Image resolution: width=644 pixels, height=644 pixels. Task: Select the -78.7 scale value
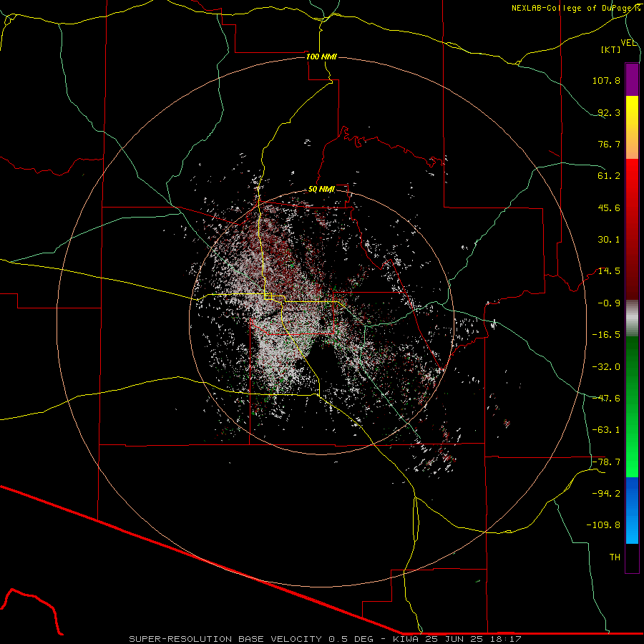click(606, 462)
